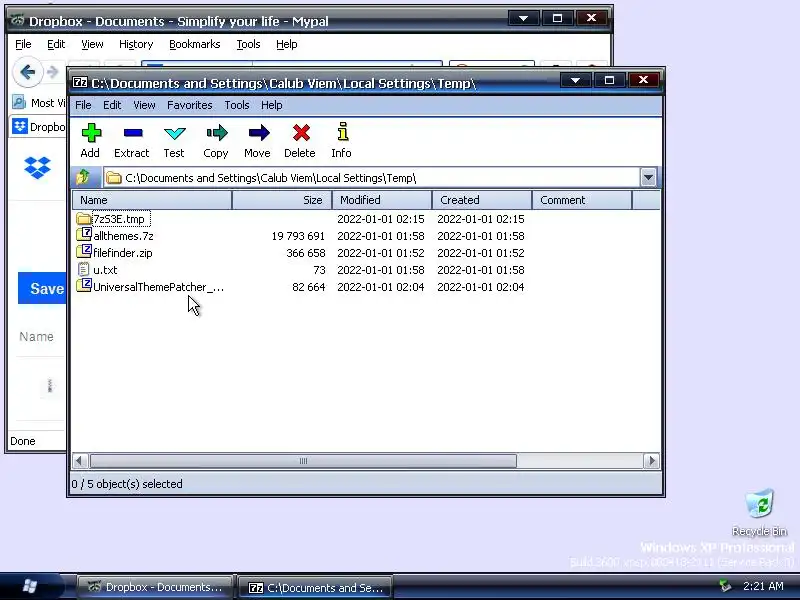Click the Comment column header
The height and width of the screenshot is (600, 800).
click(582, 200)
